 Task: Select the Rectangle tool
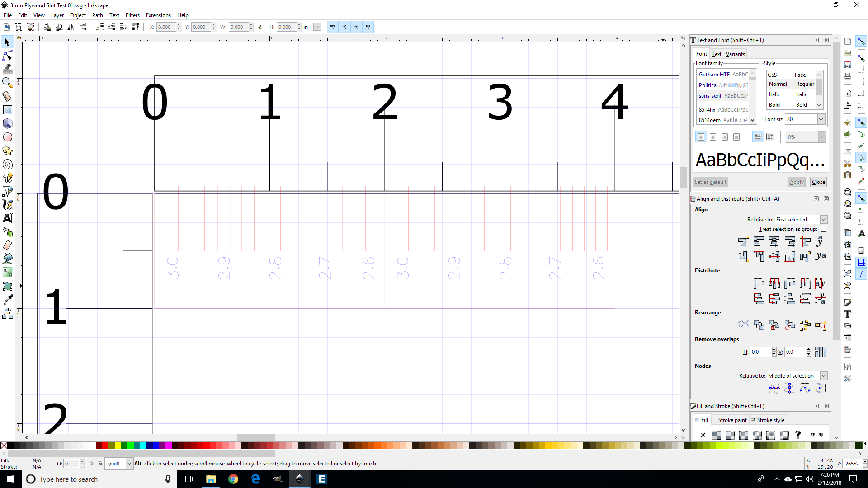coord(7,110)
